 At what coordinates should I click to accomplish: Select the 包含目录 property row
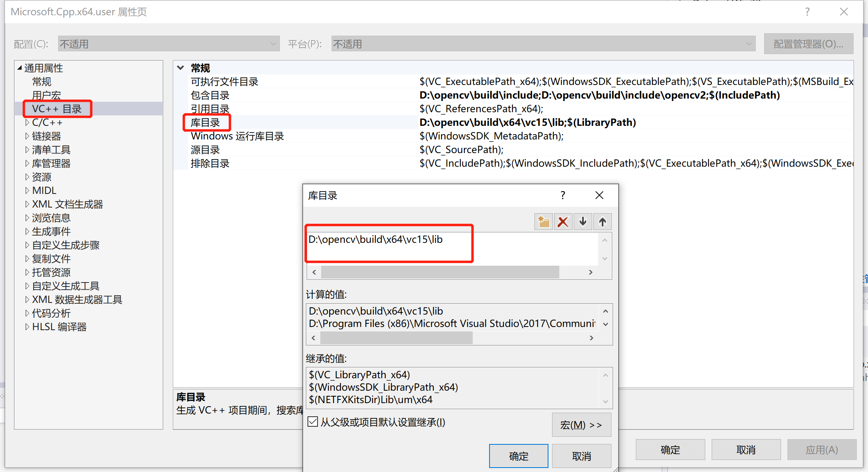tap(210, 95)
